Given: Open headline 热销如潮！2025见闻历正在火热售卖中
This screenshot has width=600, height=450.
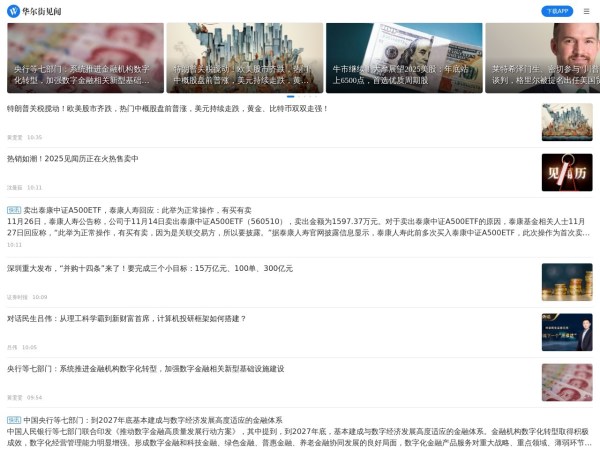Looking at the screenshot, I should 73,159.
